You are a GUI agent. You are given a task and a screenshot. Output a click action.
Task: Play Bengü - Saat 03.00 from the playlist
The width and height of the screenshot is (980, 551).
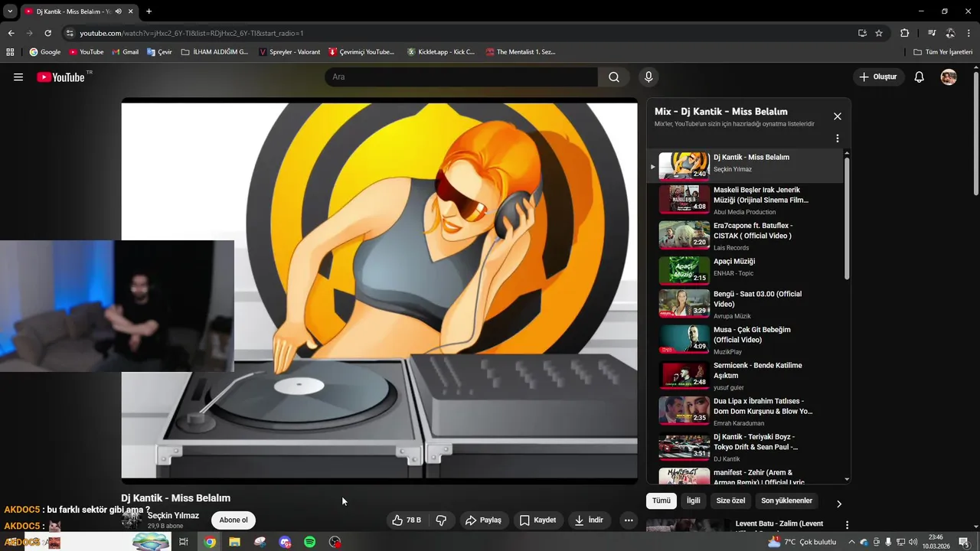point(745,304)
